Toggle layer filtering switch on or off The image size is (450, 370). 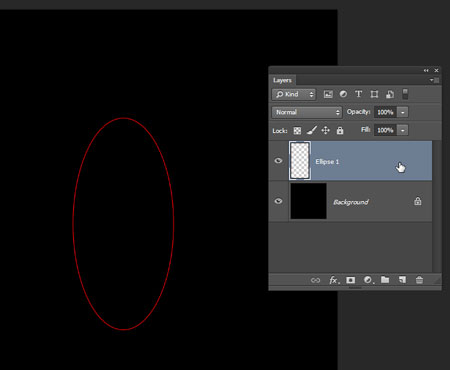405,94
